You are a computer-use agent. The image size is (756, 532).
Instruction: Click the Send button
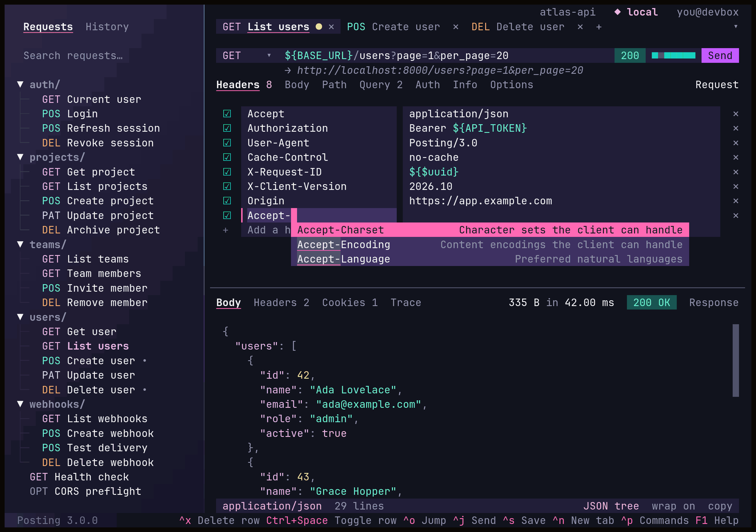pos(720,56)
